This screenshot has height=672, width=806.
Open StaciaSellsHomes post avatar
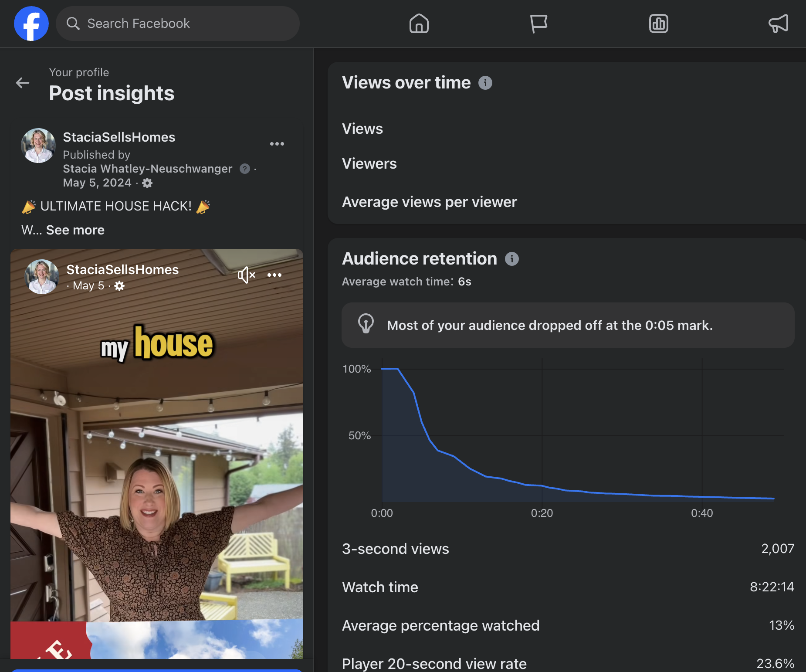click(x=38, y=146)
